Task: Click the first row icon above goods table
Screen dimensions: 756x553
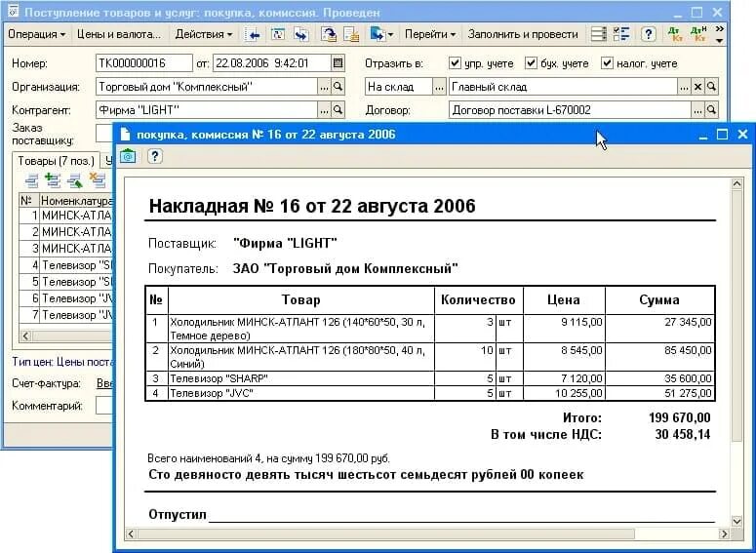Action: tap(31, 180)
